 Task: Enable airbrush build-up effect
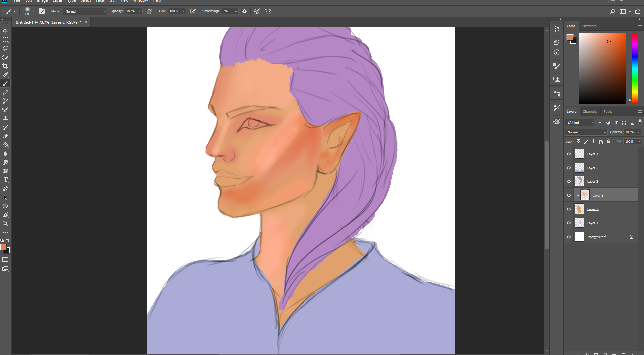pos(193,11)
